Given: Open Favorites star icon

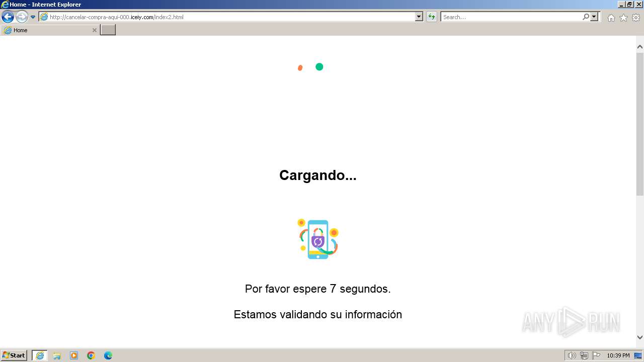Looking at the screenshot, I should pos(623,18).
